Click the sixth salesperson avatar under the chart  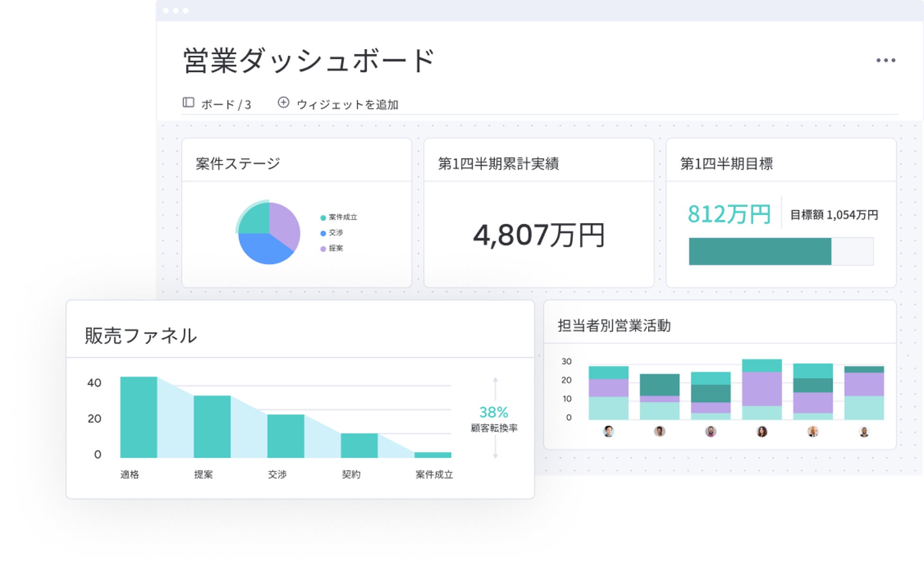point(864,431)
